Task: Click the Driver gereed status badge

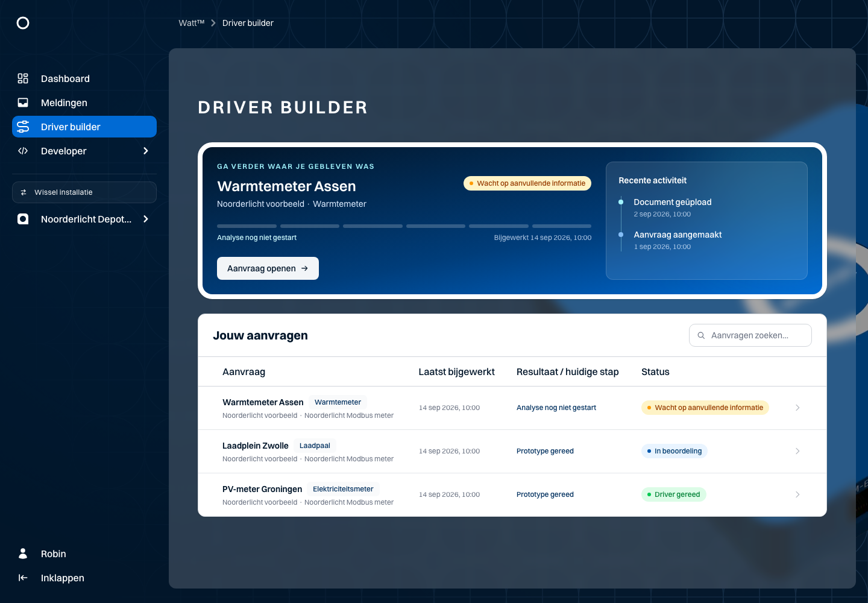Action: tap(674, 494)
